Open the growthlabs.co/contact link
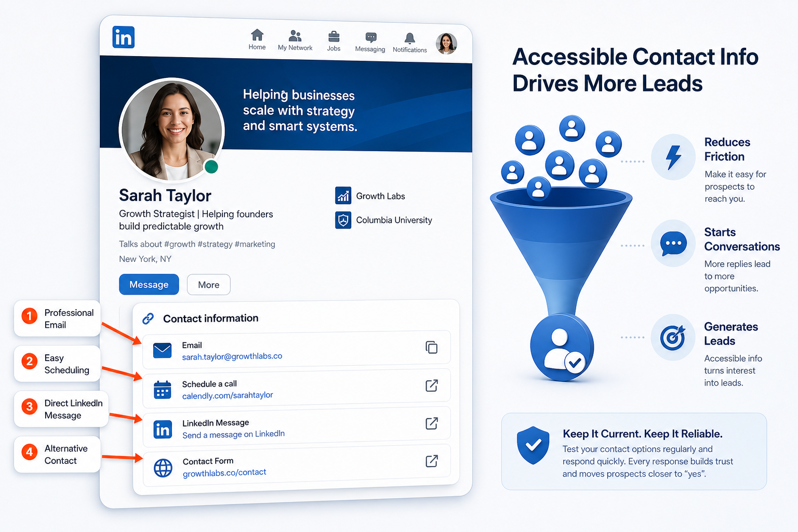798x532 pixels. [x=224, y=473]
